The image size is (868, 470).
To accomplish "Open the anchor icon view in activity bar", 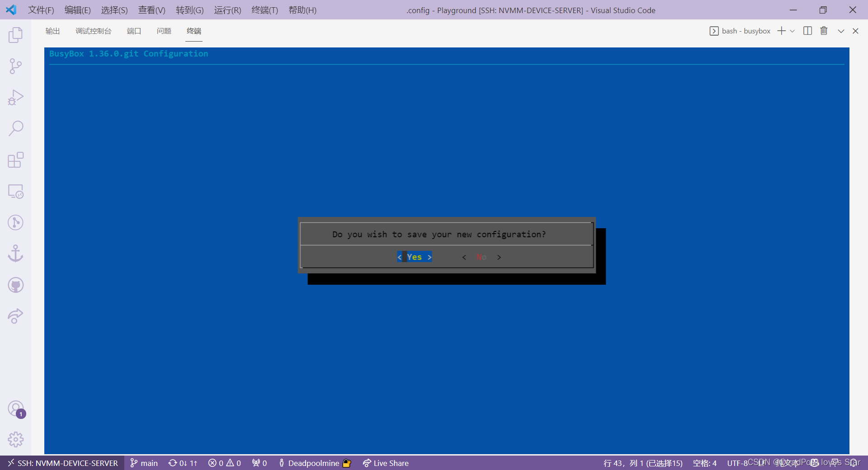I will click(15, 254).
